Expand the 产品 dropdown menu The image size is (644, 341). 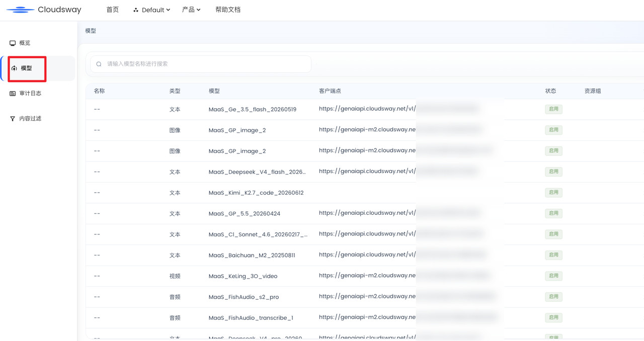[191, 10]
